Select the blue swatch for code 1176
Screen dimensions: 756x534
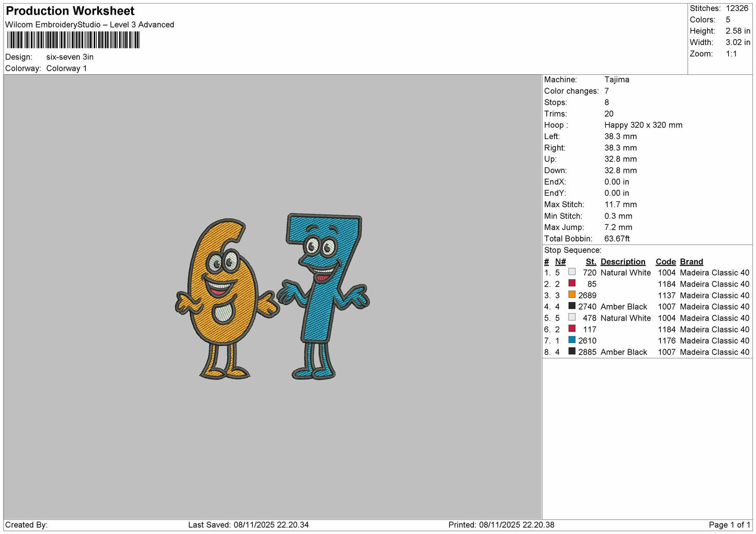pyautogui.click(x=572, y=340)
